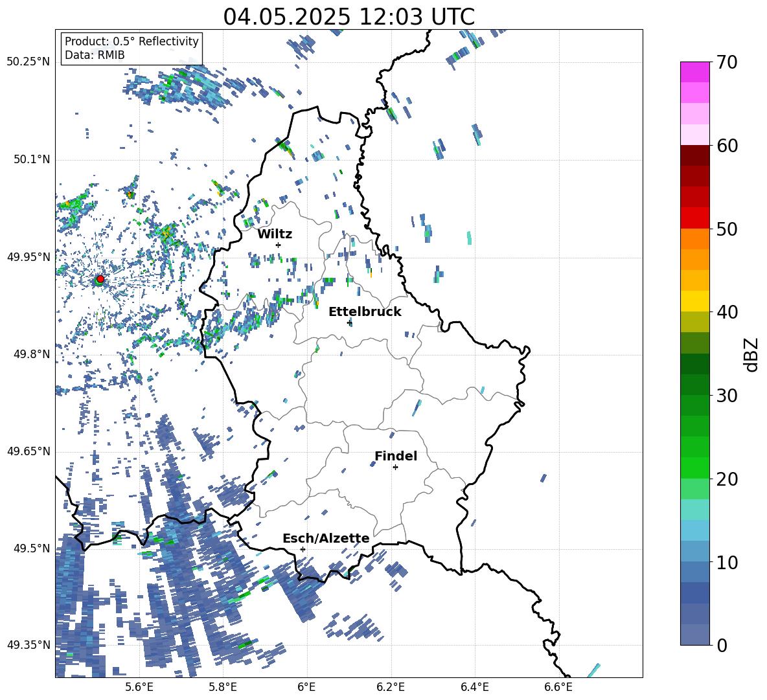The width and height of the screenshot is (767, 700).
Task: Click the 20 colorbar tick label
Action: click(x=727, y=479)
